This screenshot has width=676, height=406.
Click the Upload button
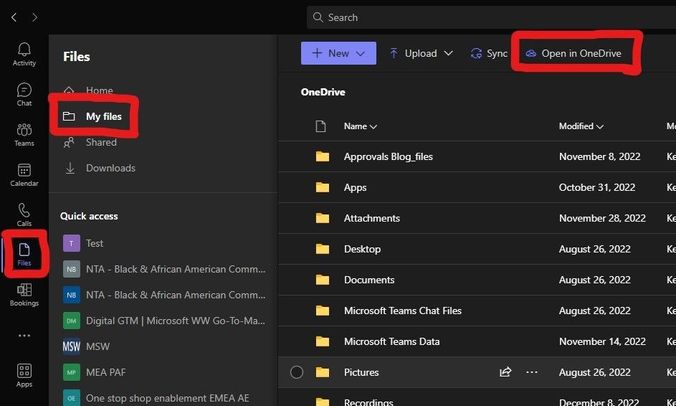[420, 53]
